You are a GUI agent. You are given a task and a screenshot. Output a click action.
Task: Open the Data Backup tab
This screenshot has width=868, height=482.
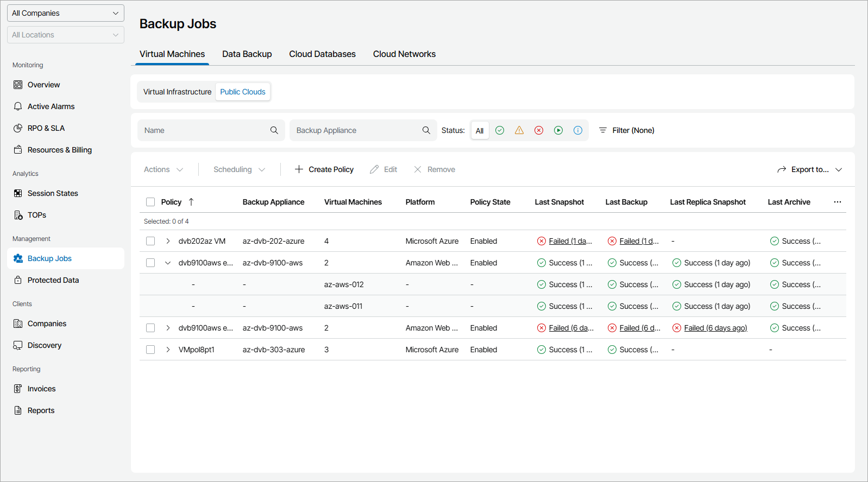pyautogui.click(x=247, y=54)
